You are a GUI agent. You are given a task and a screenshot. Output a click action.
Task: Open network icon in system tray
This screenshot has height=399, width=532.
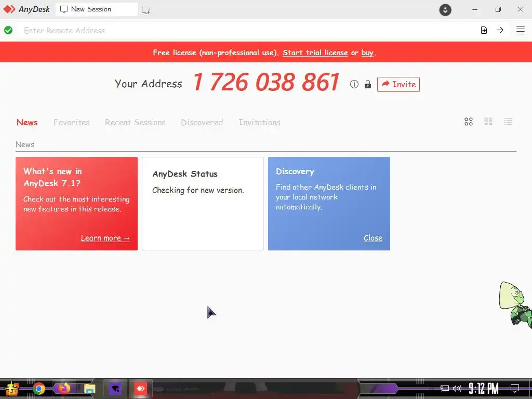(x=445, y=389)
